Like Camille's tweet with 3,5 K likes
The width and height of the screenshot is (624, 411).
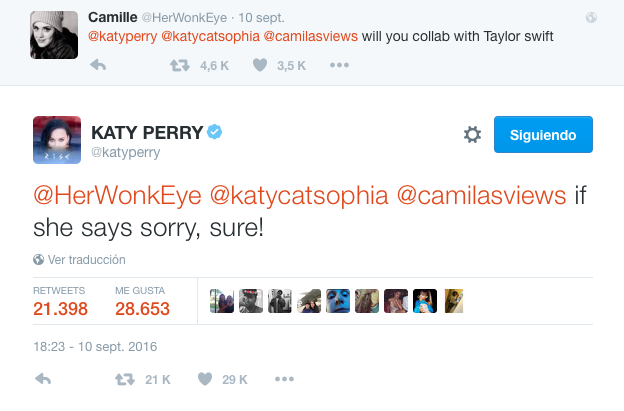click(258, 65)
